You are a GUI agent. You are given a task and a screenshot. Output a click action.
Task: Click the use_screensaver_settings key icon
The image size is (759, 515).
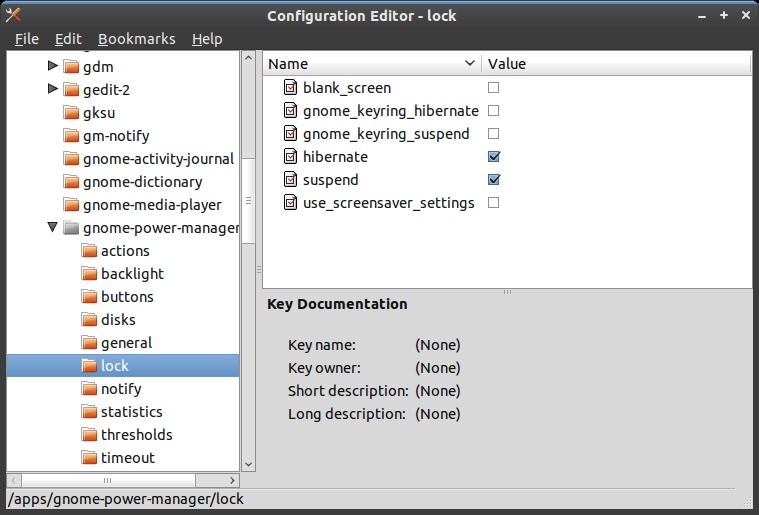pos(290,202)
